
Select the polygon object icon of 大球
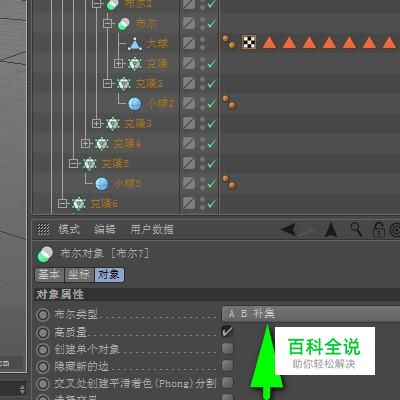pyautogui.click(x=135, y=44)
